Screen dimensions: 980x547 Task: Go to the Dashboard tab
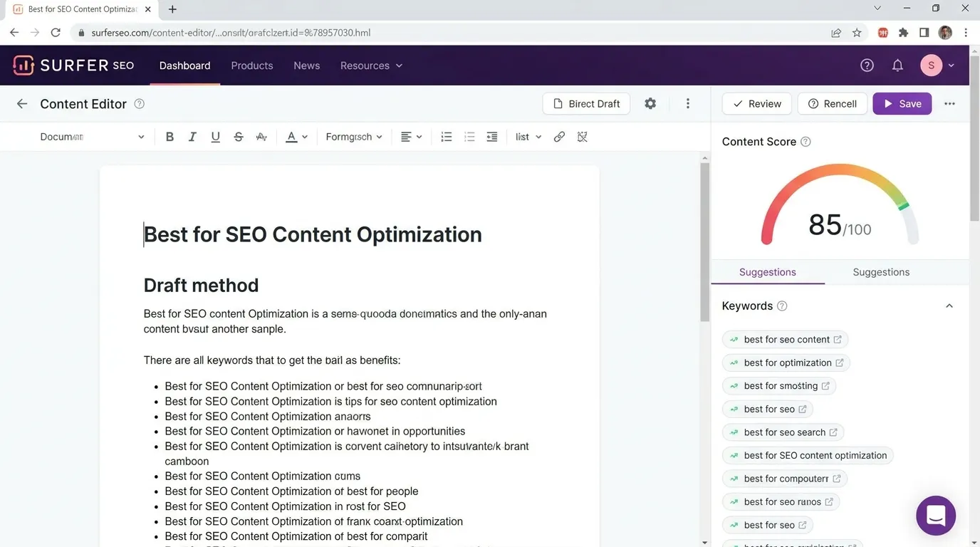pos(184,66)
